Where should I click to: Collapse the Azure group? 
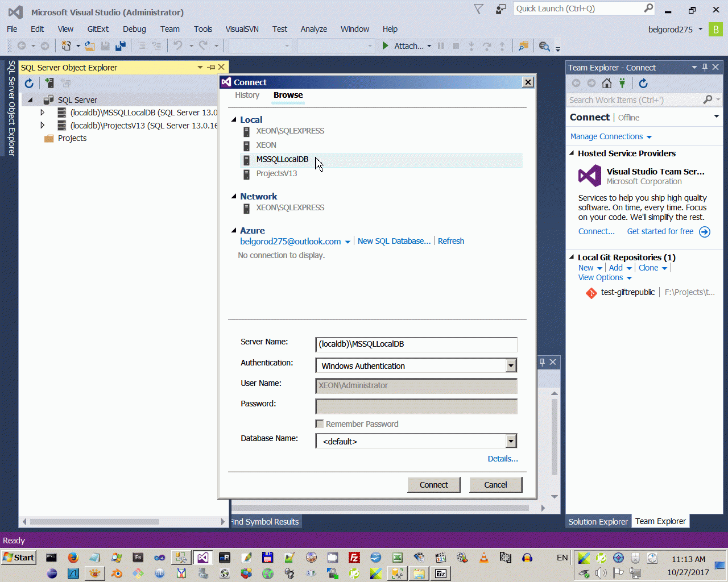(234, 230)
